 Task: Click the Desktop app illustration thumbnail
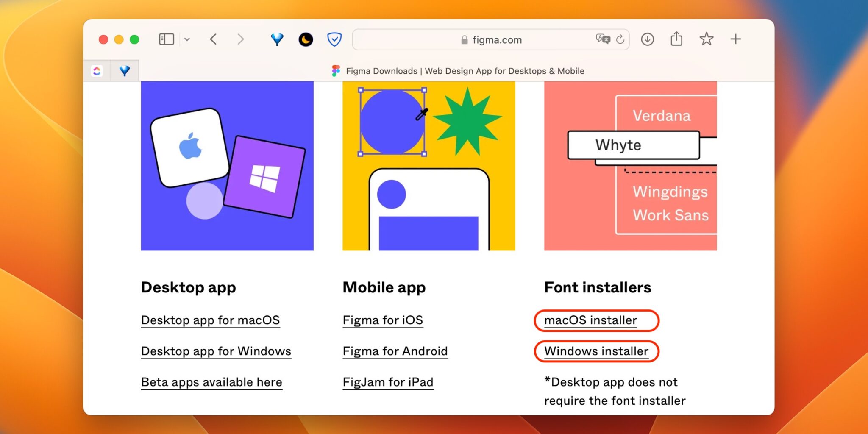click(x=227, y=166)
